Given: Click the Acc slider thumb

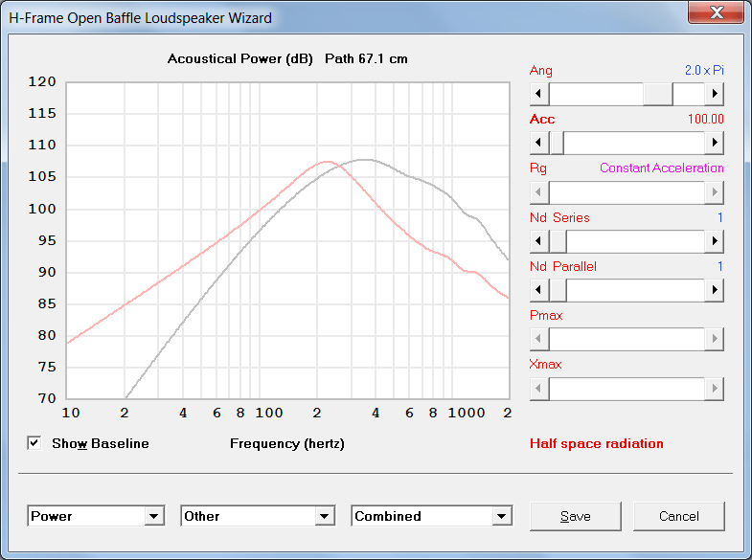Looking at the screenshot, I should point(557,143).
